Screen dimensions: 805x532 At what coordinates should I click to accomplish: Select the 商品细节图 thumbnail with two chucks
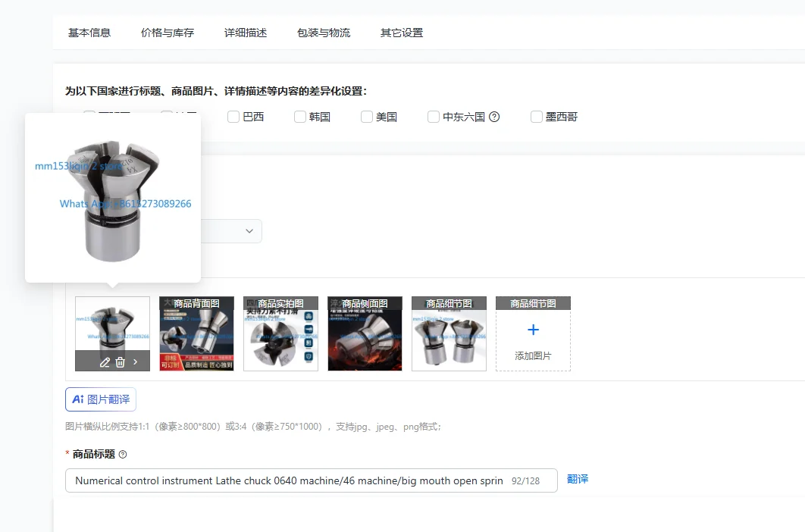pyautogui.click(x=449, y=333)
